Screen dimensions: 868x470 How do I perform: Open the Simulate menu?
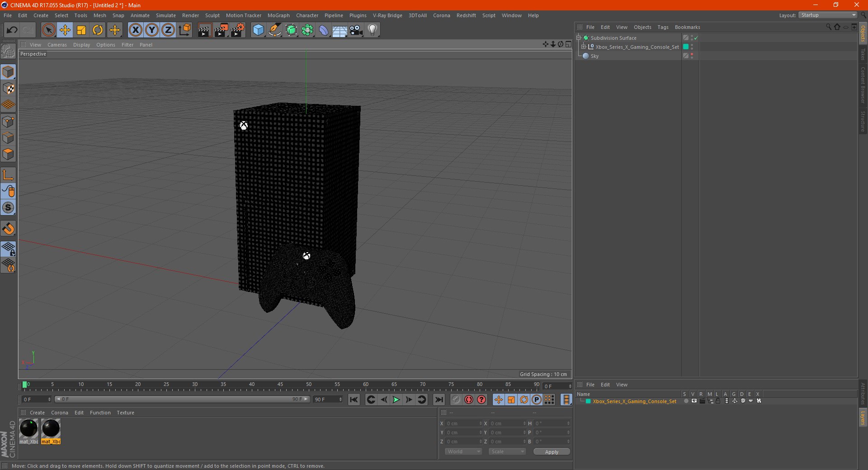point(166,15)
